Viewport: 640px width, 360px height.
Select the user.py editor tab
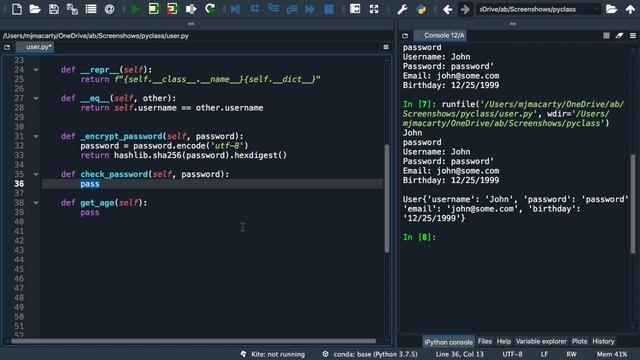(x=35, y=47)
